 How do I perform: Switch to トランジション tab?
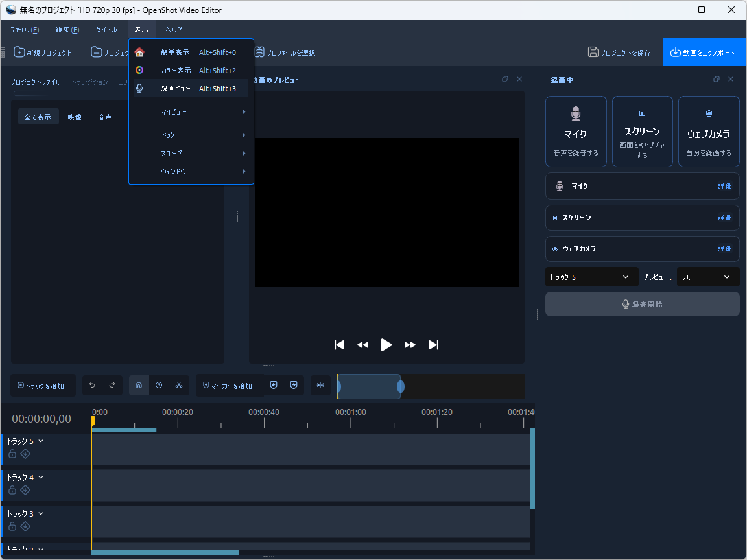pos(89,82)
